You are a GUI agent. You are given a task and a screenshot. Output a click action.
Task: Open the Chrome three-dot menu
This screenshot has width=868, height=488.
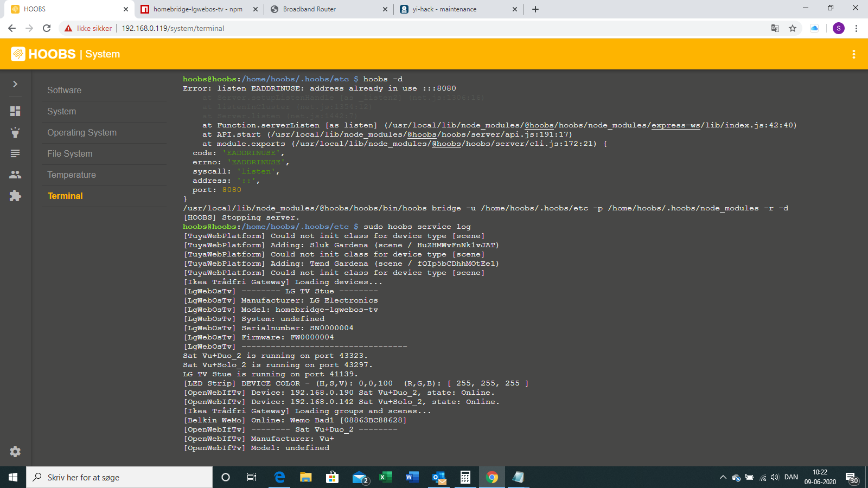(856, 28)
